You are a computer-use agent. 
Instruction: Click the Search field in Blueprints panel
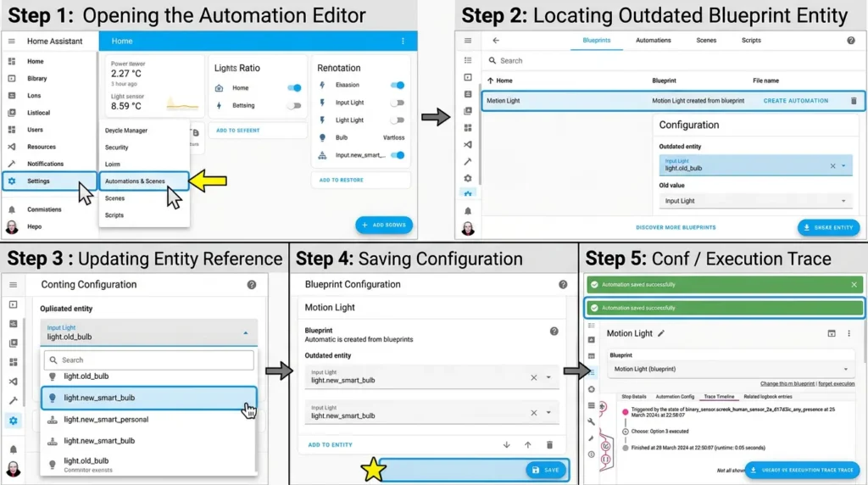[672, 61]
